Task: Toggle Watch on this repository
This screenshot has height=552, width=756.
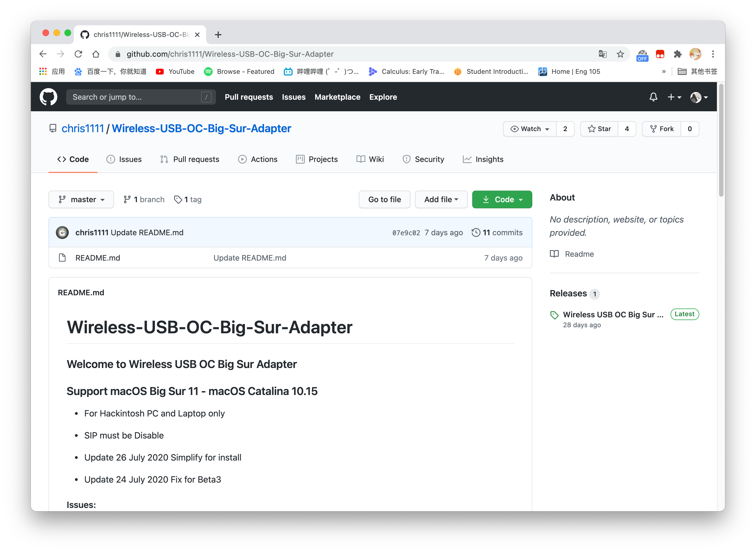Action: point(530,129)
